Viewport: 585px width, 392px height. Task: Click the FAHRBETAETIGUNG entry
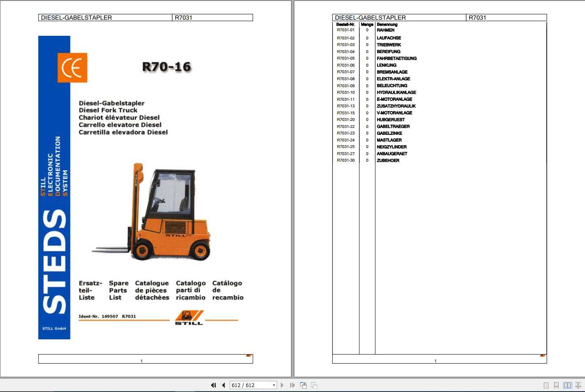396,58
